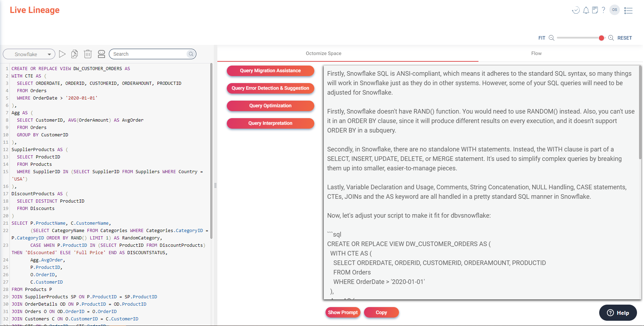
Task: Click editor line number 21
Action: 6,223
